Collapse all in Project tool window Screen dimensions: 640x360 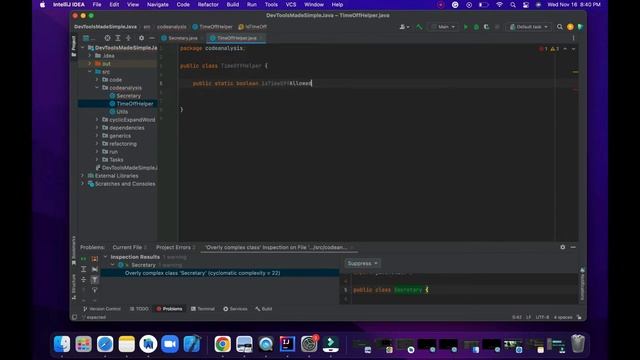pyautogui.click(x=128, y=38)
